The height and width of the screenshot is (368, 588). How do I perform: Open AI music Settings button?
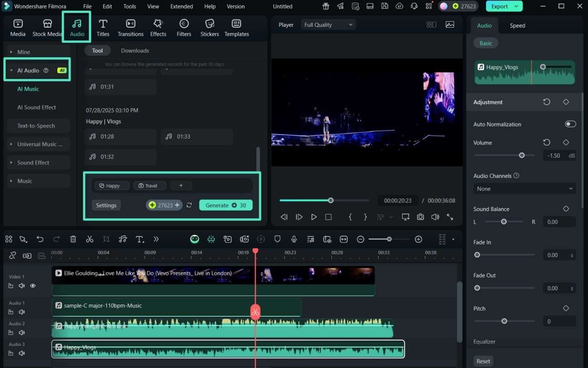point(106,205)
